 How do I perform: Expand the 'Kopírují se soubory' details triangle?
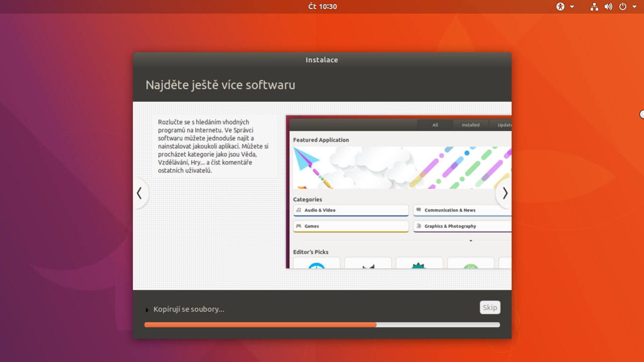point(147,310)
